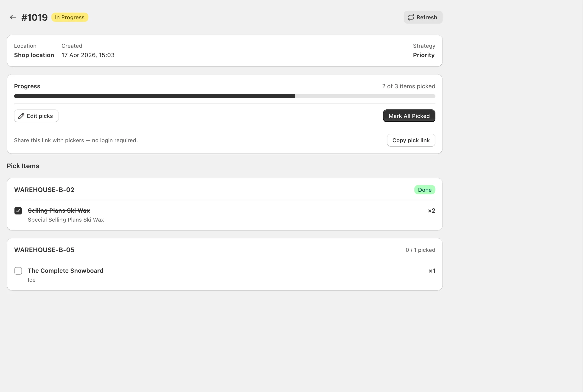Click the struck-through Selling Plans Ski Wax title
This screenshot has width=583, height=392.
click(x=59, y=211)
